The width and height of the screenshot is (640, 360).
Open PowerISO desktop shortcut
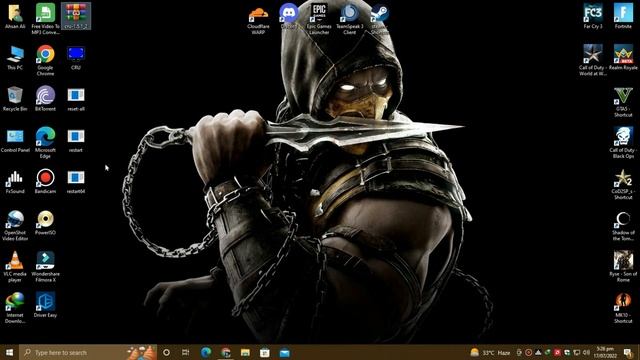pos(45,223)
